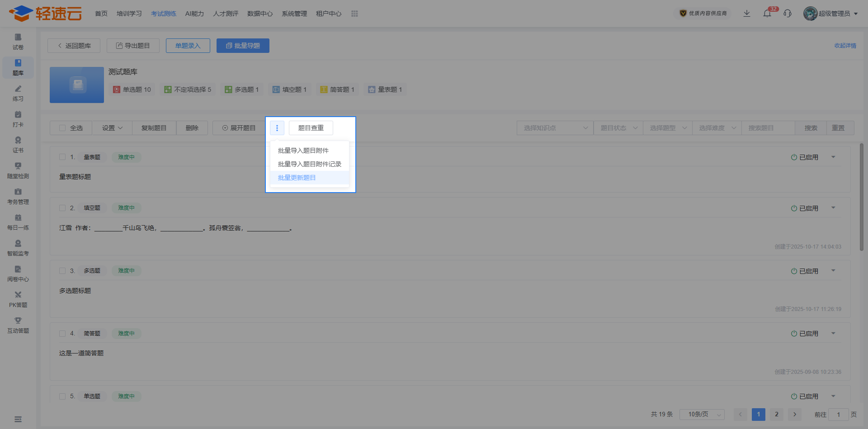Select 批量导入题目附件记录 menu entry
The height and width of the screenshot is (429, 868).
[x=309, y=164]
